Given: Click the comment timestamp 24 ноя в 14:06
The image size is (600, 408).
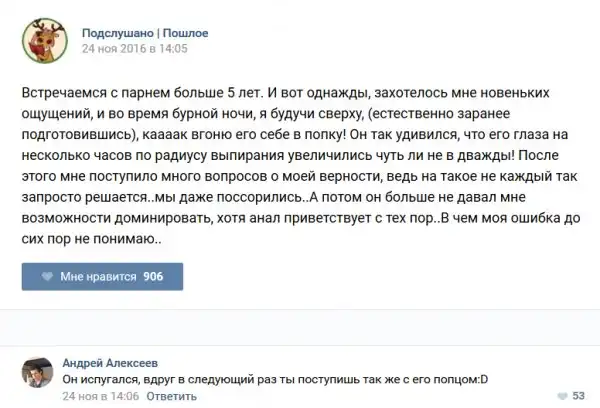Looking at the screenshot, I should (97, 395).
